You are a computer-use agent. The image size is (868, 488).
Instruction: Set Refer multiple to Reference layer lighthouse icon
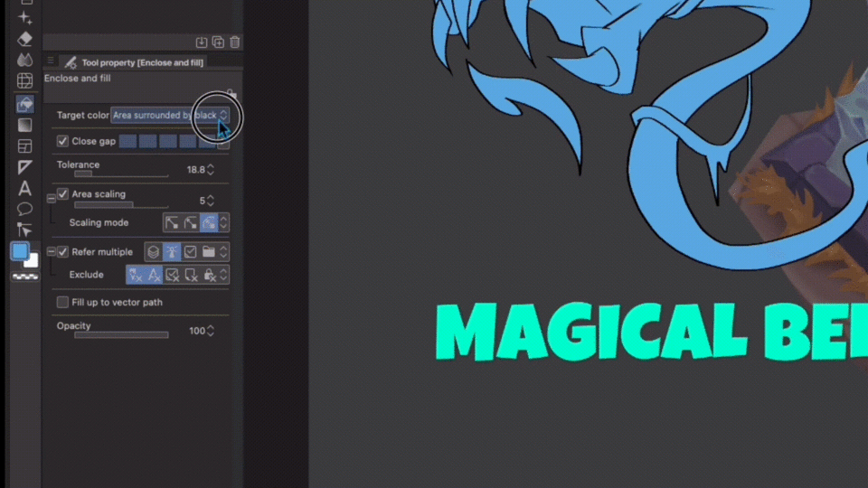(x=172, y=252)
